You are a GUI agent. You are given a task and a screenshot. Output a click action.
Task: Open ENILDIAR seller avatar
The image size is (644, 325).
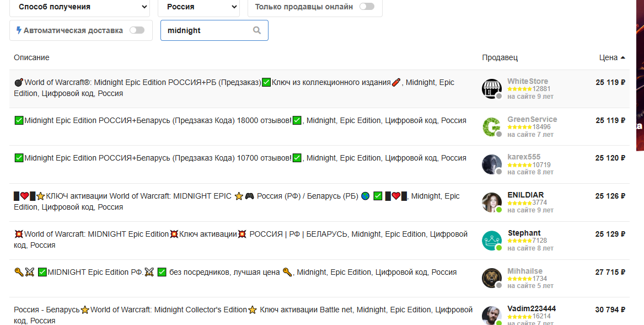(492, 202)
